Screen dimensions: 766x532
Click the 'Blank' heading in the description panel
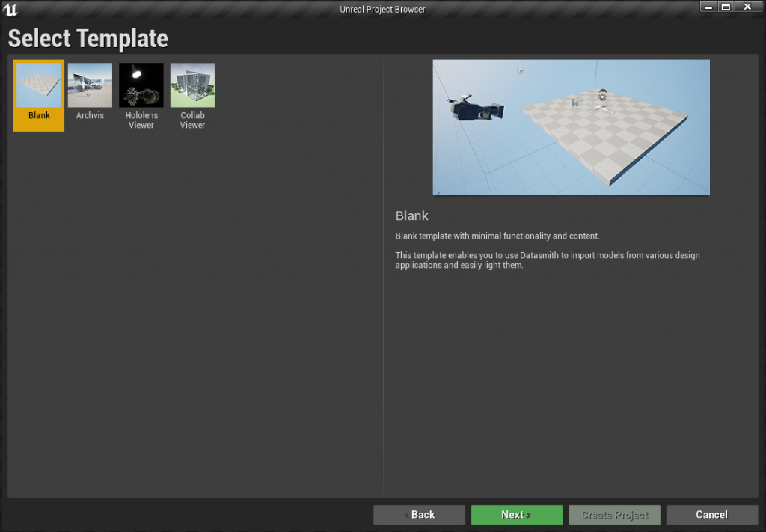[x=412, y=215]
